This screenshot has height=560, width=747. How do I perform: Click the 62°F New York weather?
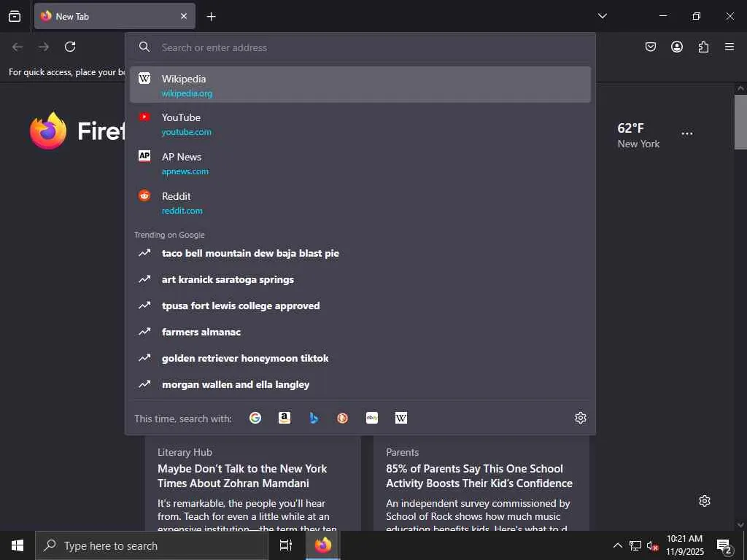(638, 136)
